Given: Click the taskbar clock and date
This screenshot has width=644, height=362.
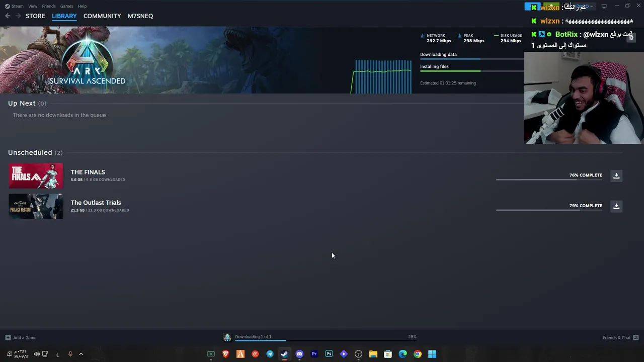Looking at the screenshot, I should (x=21, y=354).
